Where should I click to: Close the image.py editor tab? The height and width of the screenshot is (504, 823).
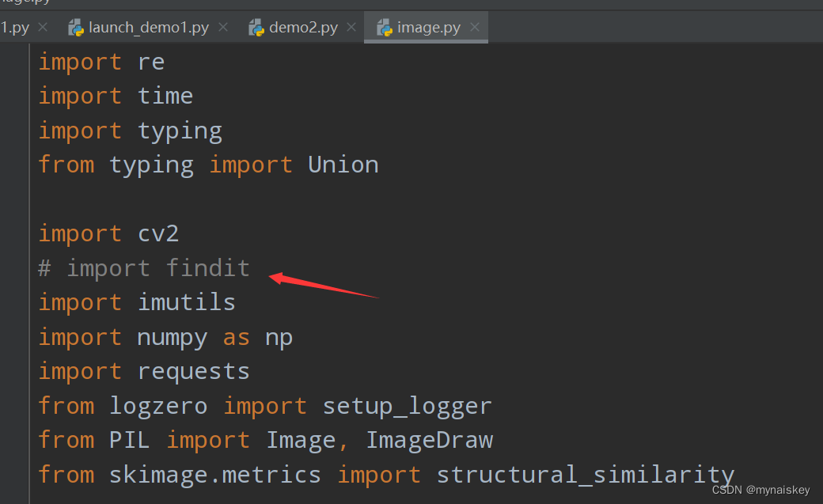coord(475,28)
